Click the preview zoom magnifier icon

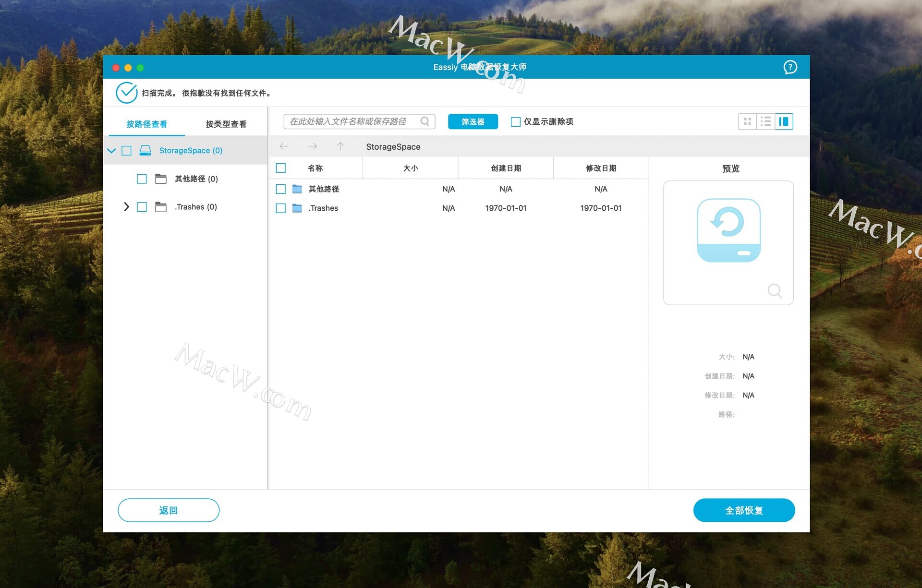(775, 291)
